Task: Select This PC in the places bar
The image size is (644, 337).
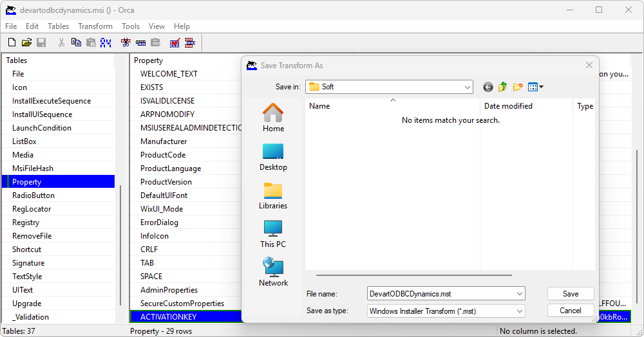Action: (273, 234)
